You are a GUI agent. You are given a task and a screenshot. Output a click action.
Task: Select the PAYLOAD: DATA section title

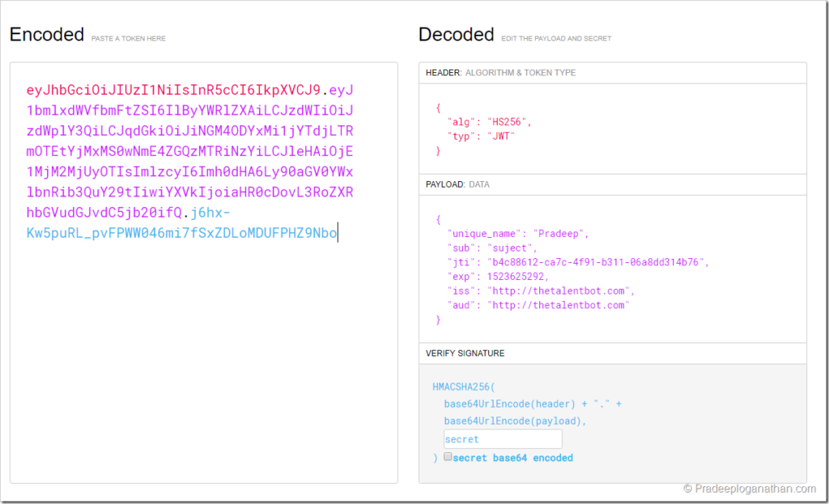pyautogui.click(x=457, y=184)
